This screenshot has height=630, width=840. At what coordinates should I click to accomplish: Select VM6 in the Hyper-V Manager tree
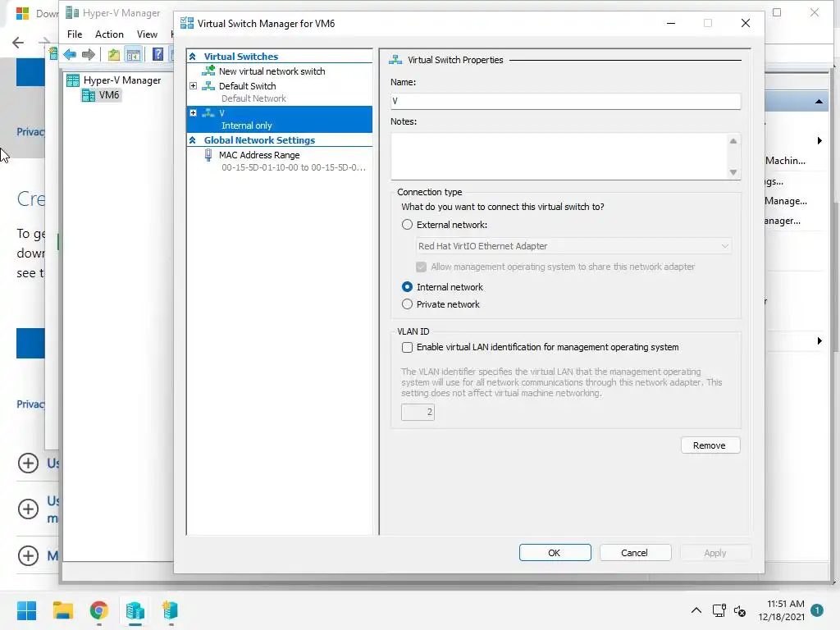109,95
